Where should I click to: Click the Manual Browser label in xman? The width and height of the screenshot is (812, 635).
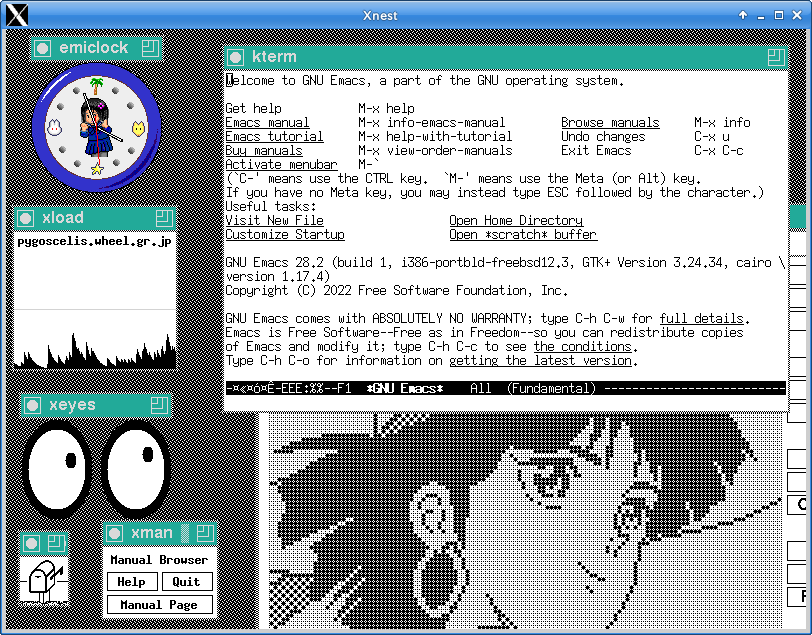pyautogui.click(x=159, y=560)
